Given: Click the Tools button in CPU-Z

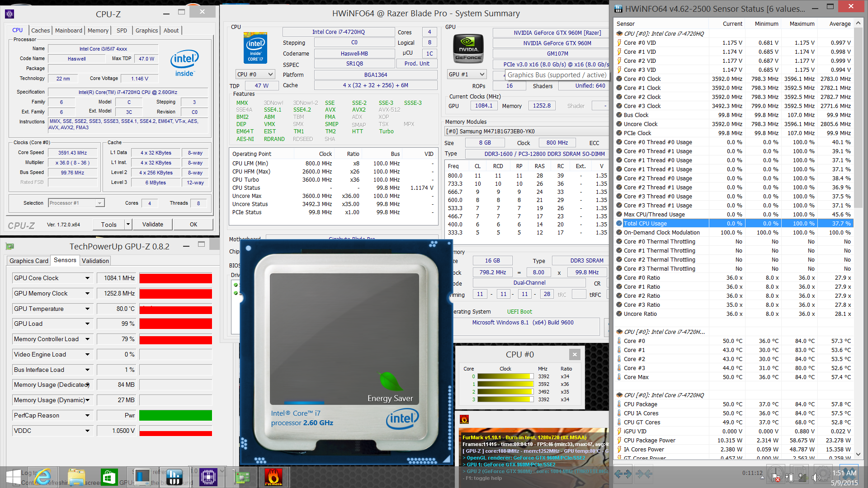Looking at the screenshot, I should (109, 224).
